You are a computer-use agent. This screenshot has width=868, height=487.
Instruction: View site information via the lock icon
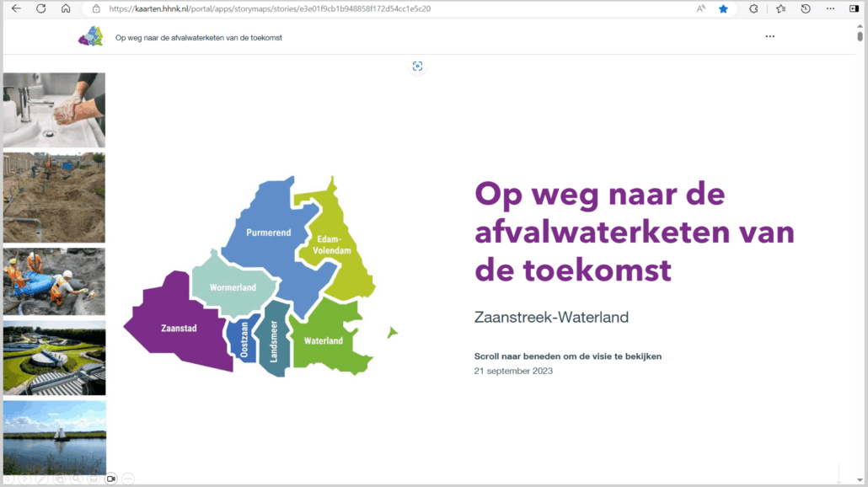tap(96, 9)
